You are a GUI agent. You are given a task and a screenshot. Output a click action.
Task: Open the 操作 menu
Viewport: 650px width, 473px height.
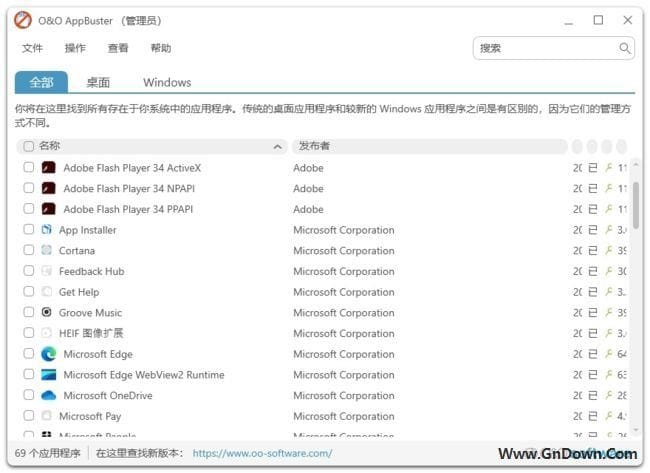point(75,48)
